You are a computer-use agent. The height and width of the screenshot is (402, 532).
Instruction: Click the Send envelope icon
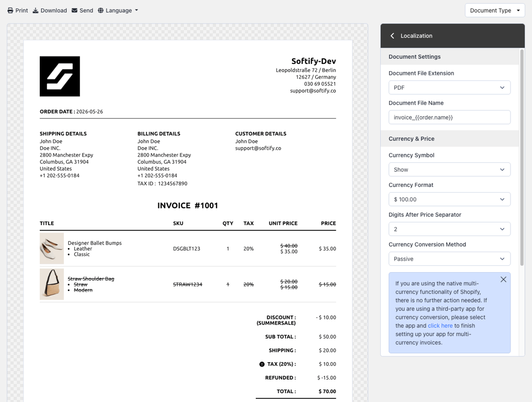coord(74,10)
